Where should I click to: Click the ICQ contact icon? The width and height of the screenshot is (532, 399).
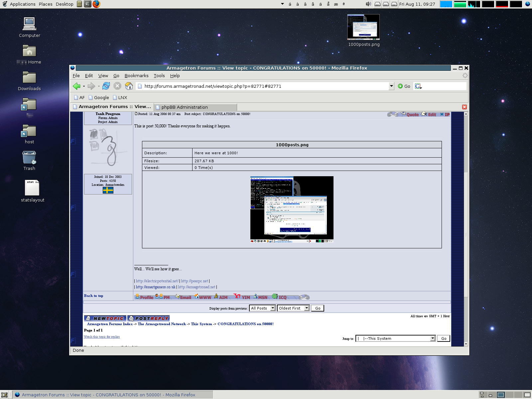pyautogui.click(x=279, y=297)
